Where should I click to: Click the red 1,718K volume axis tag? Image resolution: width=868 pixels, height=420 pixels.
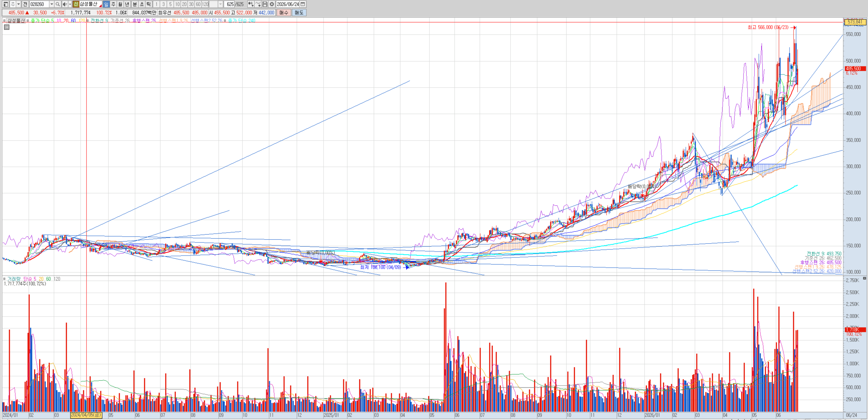coord(855,329)
